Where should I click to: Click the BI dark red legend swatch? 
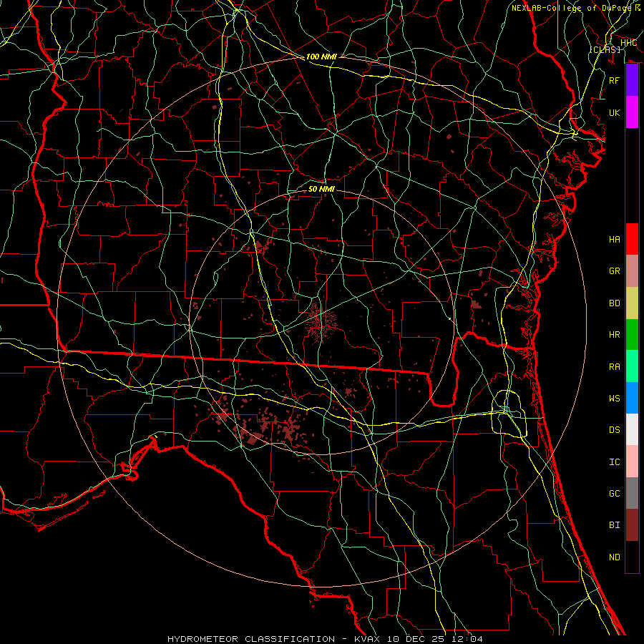pos(632,525)
